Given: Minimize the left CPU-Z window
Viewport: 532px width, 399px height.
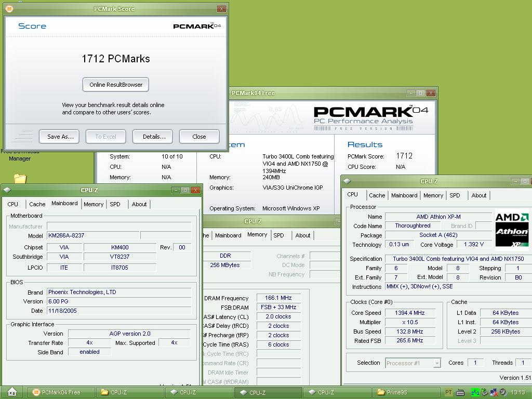Looking at the screenshot, I should click(x=176, y=190).
